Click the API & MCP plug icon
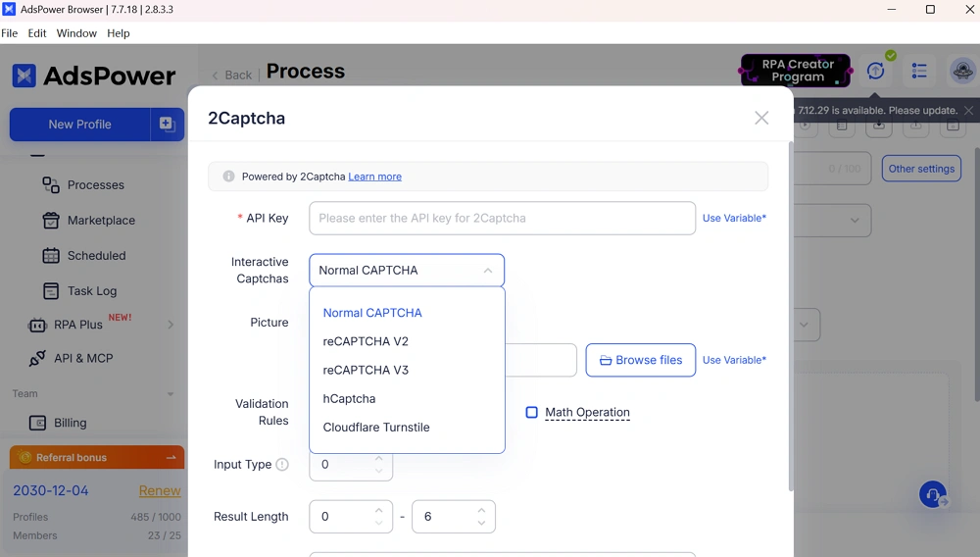The image size is (980, 557). coord(37,358)
